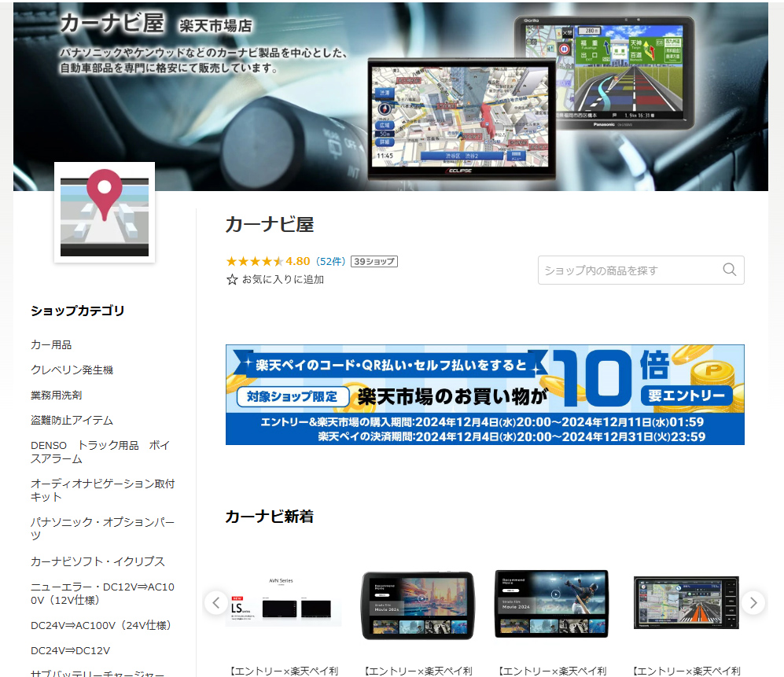This screenshot has width=784, height=677.
Task: Open the 52件 reviews link
Action: point(330,261)
